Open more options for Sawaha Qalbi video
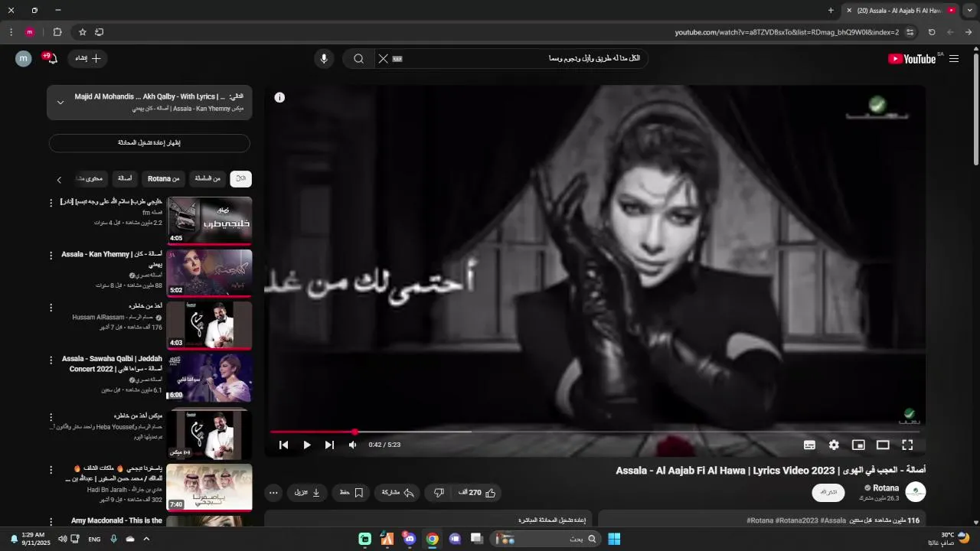Image resolution: width=980 pixels, height=551 pixels. pyautogui.click(x=51, y=360)
